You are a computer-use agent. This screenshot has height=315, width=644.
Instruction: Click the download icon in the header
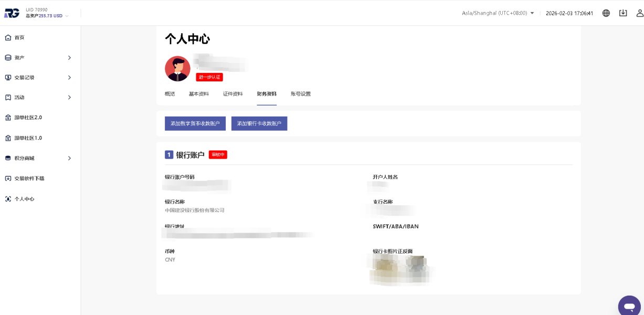[x=623, y=13]
